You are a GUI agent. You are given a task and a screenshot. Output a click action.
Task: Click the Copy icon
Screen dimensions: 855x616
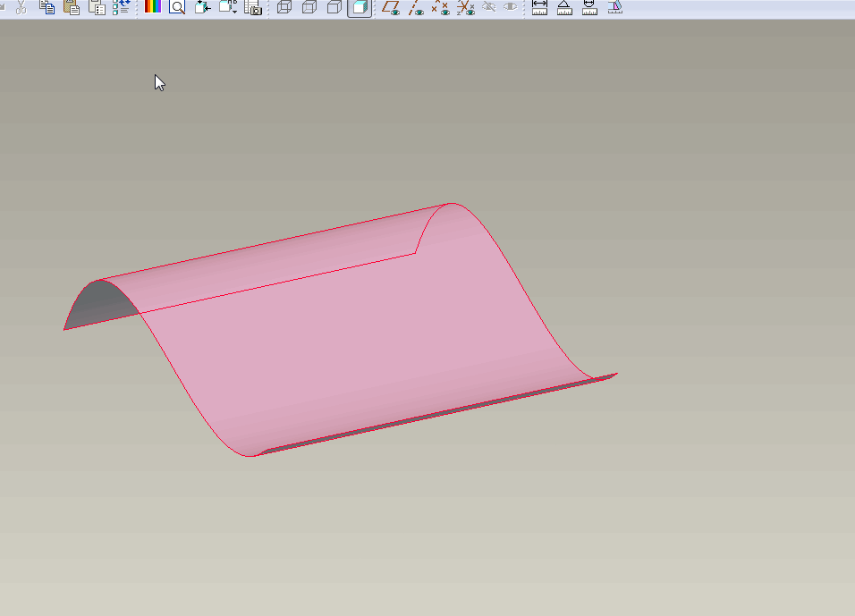click(47, 7)
